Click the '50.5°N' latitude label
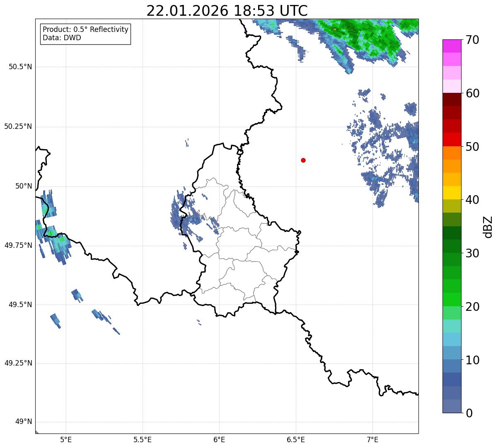The height and width of the screenshot is (448, 498). pyautogui.click(x=20, y=67)
